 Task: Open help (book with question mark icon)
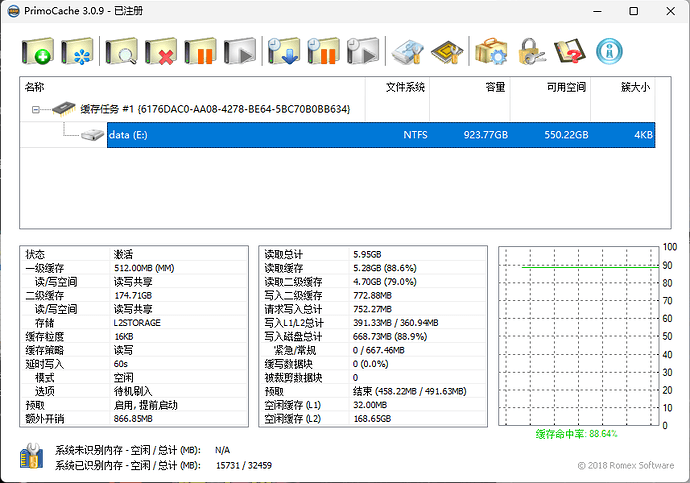[x=570, y=51]
